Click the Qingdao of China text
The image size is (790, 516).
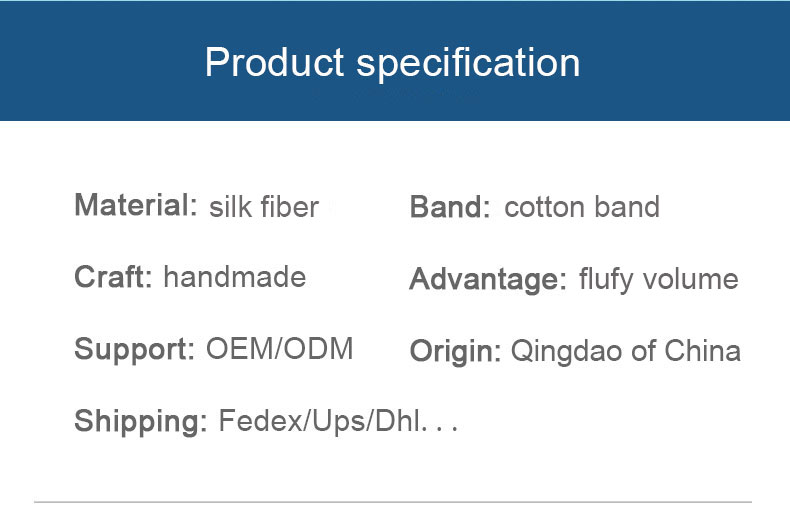pos(626,351)
